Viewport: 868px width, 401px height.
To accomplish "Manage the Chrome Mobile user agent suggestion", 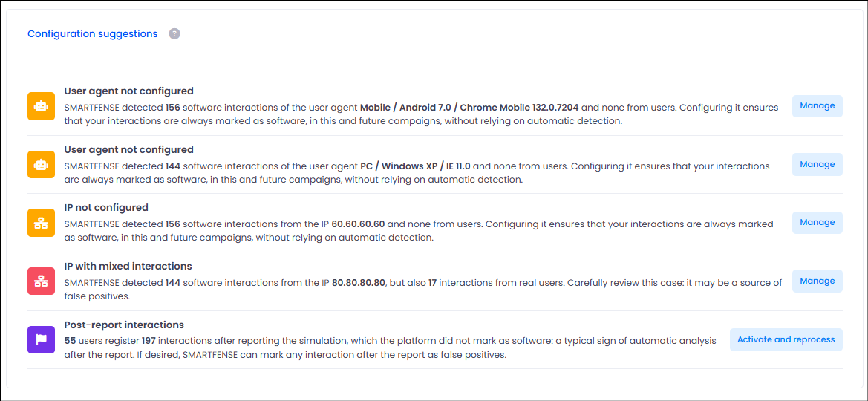I will point(817,105).
